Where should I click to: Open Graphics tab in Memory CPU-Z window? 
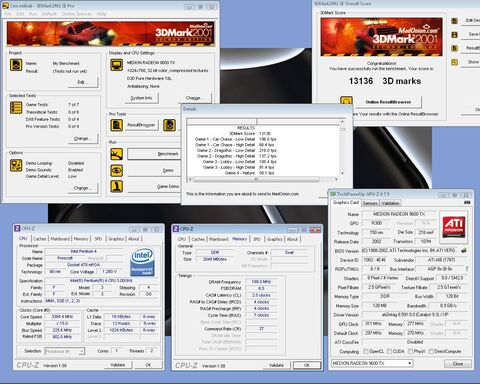pyautogui.click(x=274, y=239)
